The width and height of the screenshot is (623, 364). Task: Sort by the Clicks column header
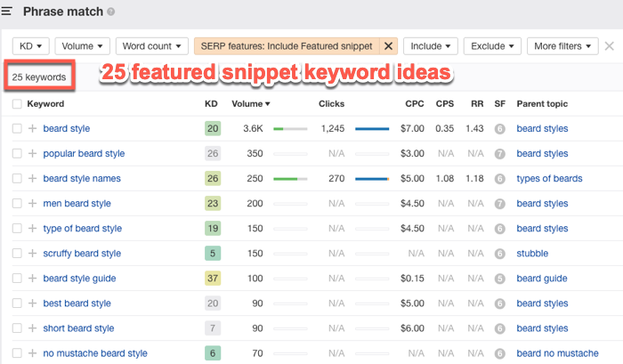click(331, 104)
